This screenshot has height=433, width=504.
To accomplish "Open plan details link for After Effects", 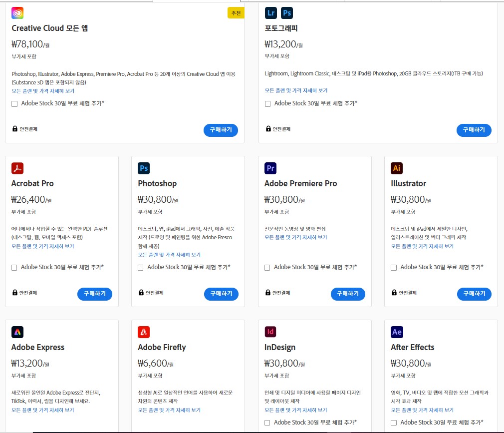I will click(x=422, y=410).
